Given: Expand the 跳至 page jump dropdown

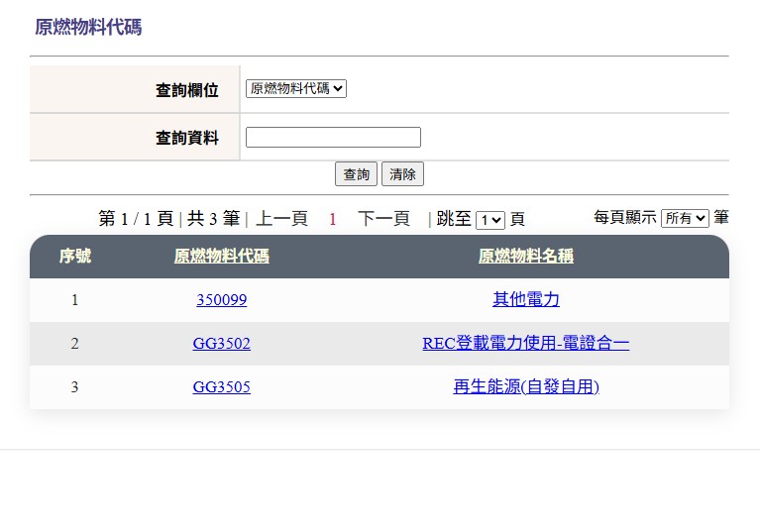Looking at the screenshot, I should (489, 220).
